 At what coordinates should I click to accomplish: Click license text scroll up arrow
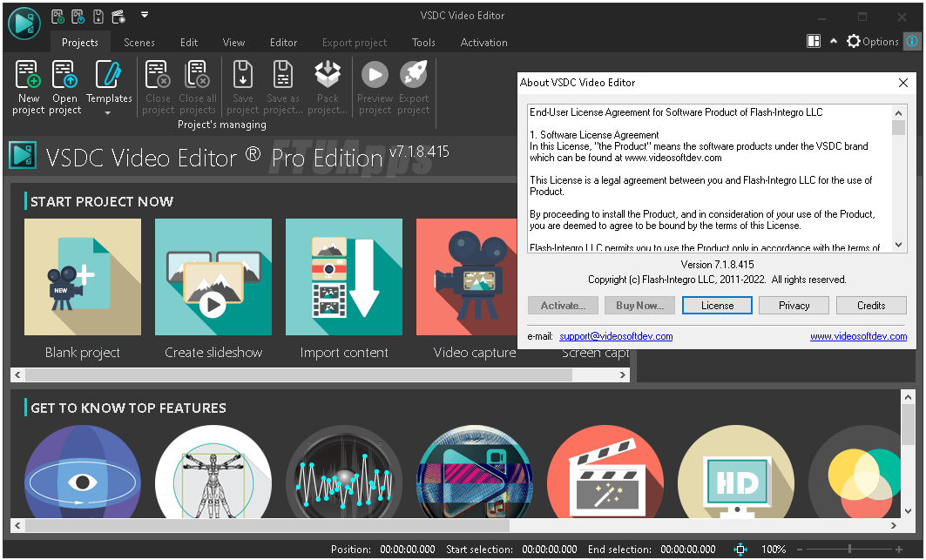898,113
